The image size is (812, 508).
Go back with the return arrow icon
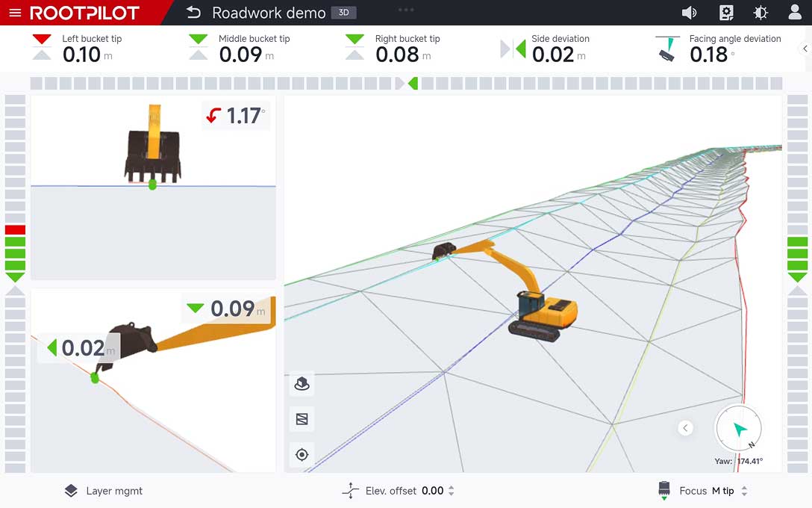click(193, 13)
